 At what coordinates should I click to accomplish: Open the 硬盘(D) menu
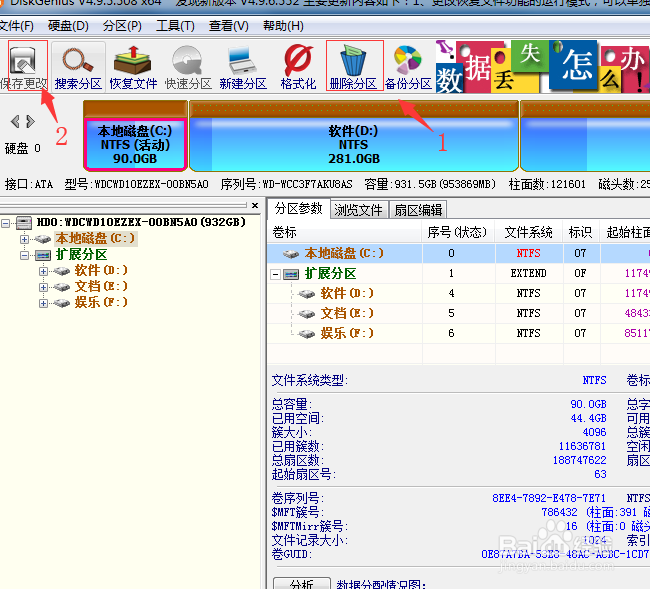[68, 26]
